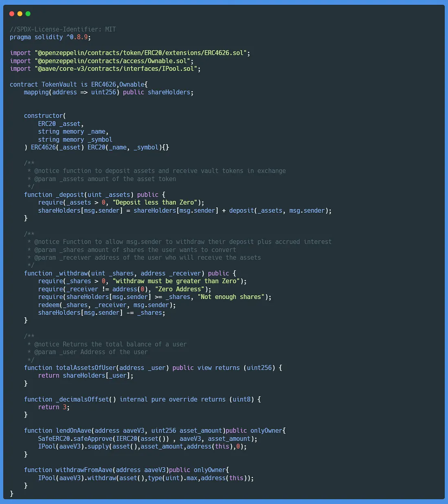Click the constructor keyword
The width and height of the screenshot is (448, 504).
pyautogui.click(x=44, y=116)
